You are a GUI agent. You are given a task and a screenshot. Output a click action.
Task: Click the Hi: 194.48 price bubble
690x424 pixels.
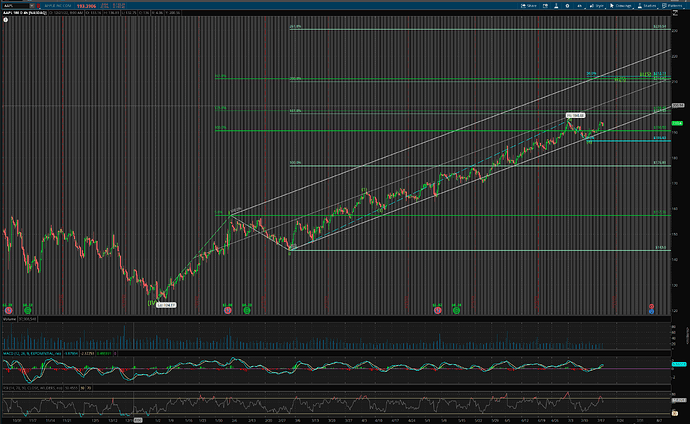tap(576, 115)
